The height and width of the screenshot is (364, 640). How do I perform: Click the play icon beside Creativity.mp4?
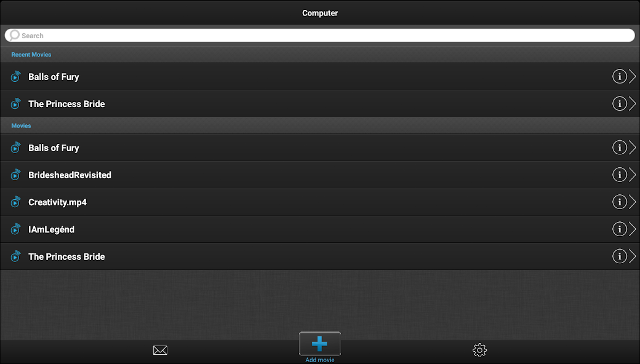pos(15,202)
